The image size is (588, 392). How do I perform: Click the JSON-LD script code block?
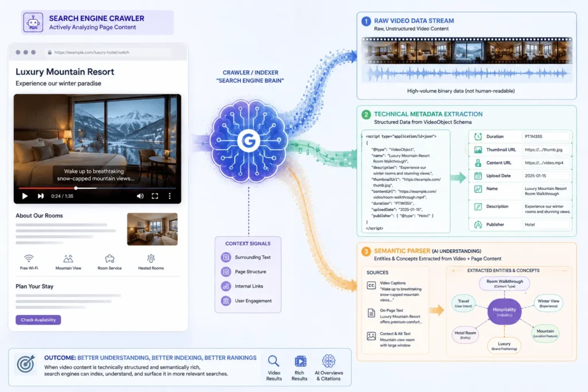point(405,182)
